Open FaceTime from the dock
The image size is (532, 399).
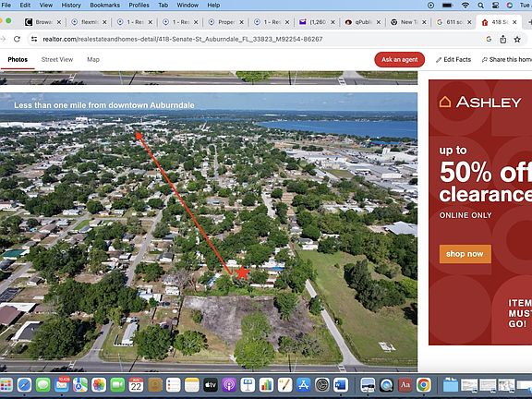117,385
